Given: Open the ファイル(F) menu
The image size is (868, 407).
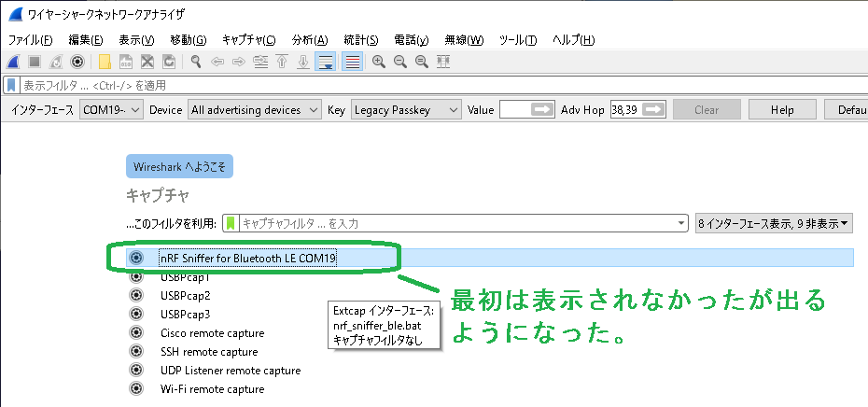Looking at the screenshot, I should tap(31, 40).
